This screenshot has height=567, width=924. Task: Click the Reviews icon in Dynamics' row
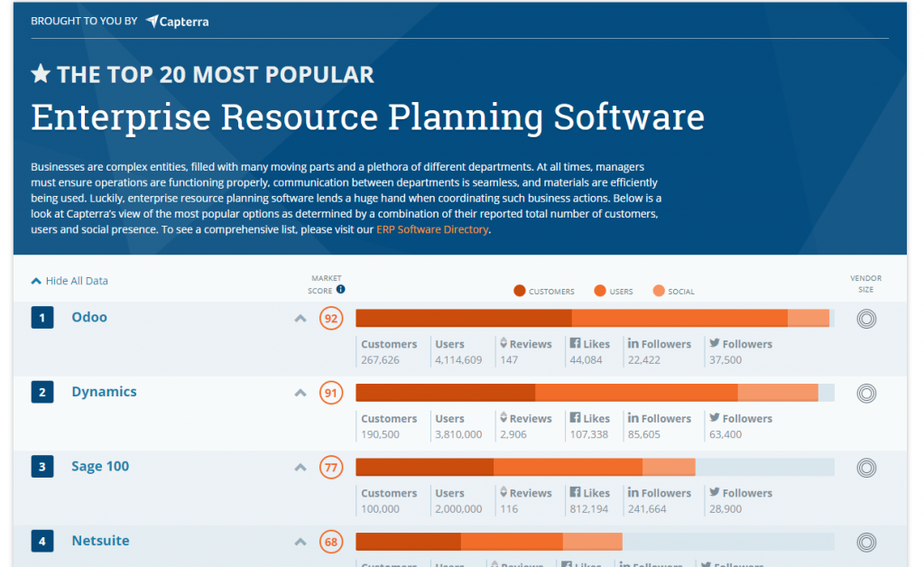pyautogui.click(x=504, y=417)
